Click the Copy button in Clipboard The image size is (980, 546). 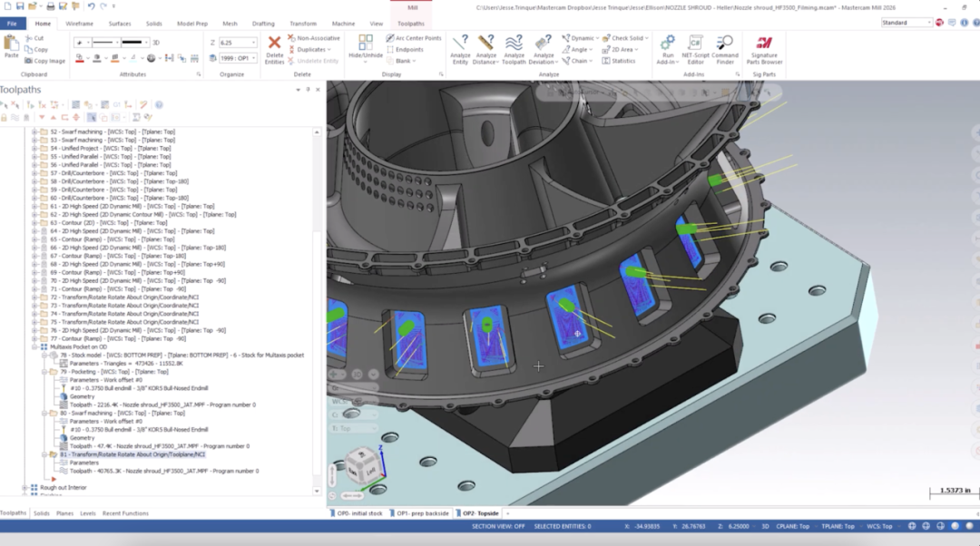(36, 49)
